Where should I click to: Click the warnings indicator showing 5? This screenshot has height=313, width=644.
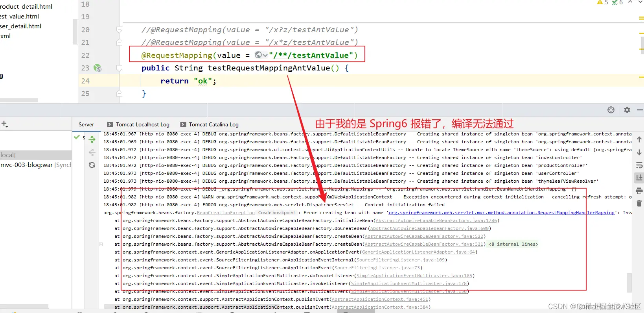click(602, 2)
